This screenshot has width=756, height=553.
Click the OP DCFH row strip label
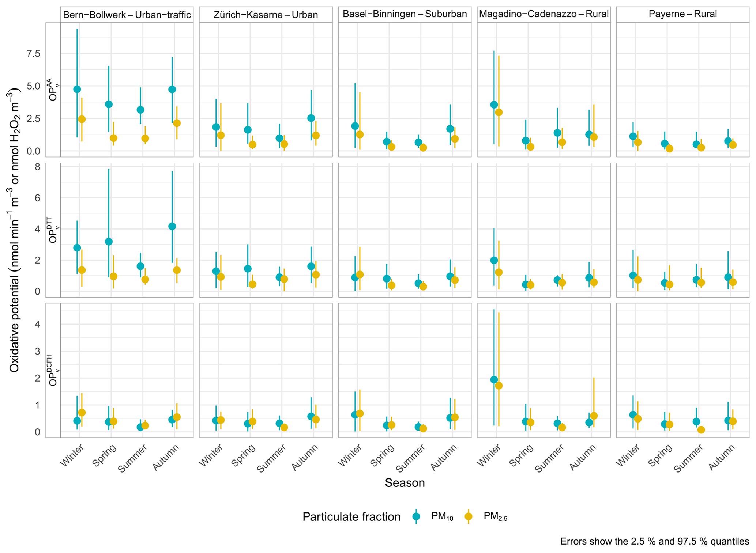53,370
